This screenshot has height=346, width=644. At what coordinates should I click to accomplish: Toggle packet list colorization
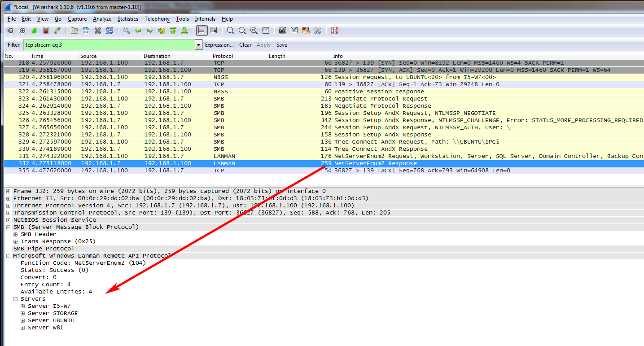click(202, 31)
